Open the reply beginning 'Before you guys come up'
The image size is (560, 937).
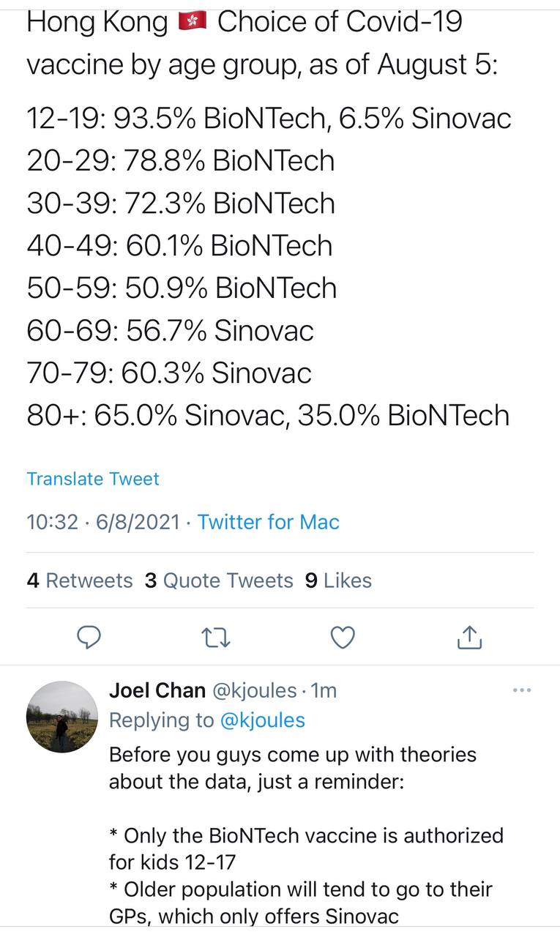(306, 835)
